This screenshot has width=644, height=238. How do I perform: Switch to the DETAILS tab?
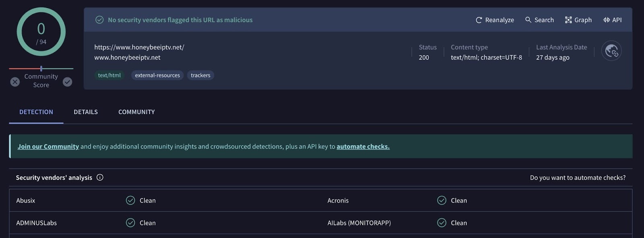[x=86, y=112]
